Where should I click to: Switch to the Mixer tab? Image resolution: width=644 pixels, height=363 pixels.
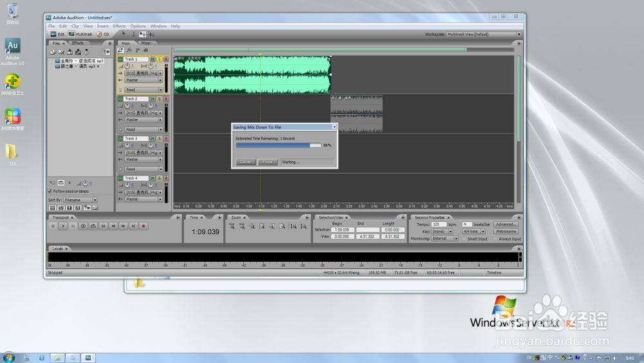coord(146,43)
